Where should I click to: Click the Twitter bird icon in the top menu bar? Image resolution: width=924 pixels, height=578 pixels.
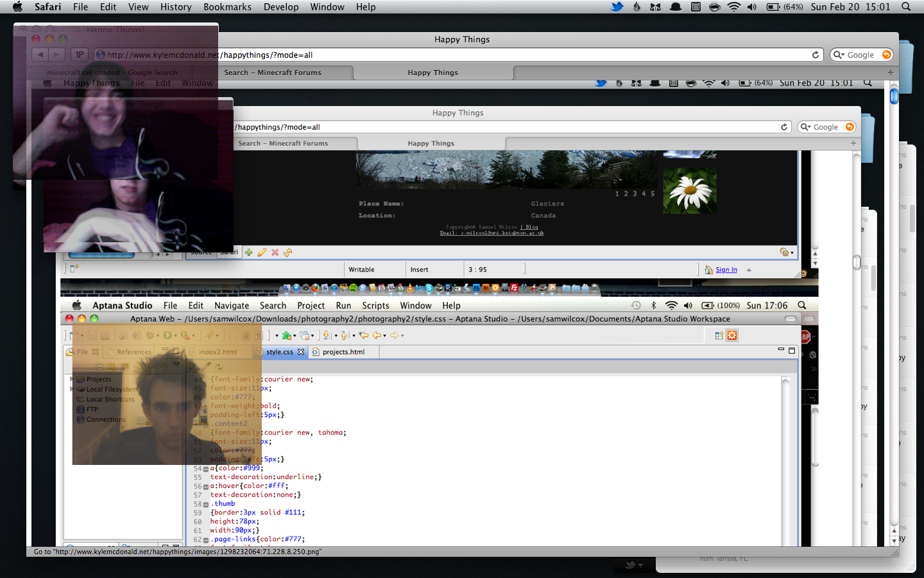click(617, 7)
